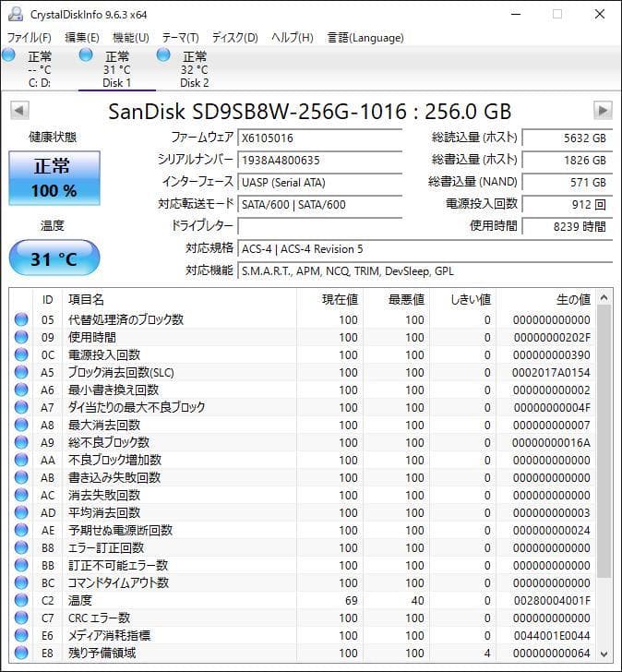Click the 生の値 column header
The width and height of the screenshot is (622, 672).
[545, 300]
